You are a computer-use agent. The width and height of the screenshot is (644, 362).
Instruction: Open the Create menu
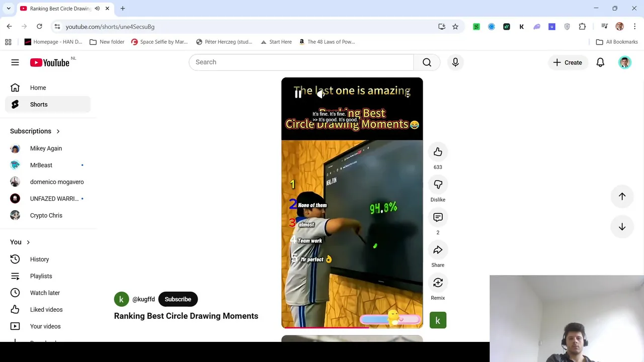[x=568, y=62]
